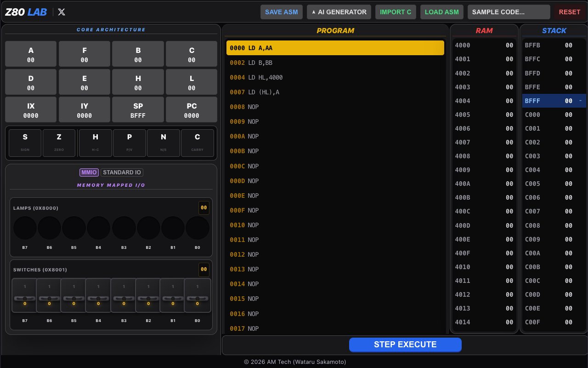Toggle switch B3
The height and width of the screenshot is (368, 588).
(x=123, y=295)
